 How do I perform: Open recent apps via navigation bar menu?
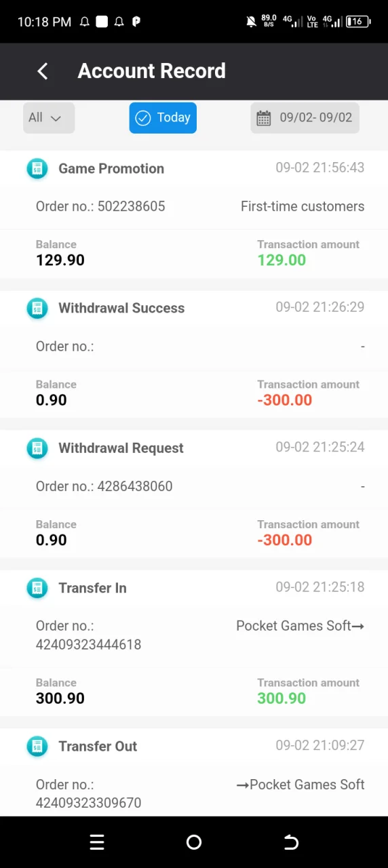pos(97,842)
